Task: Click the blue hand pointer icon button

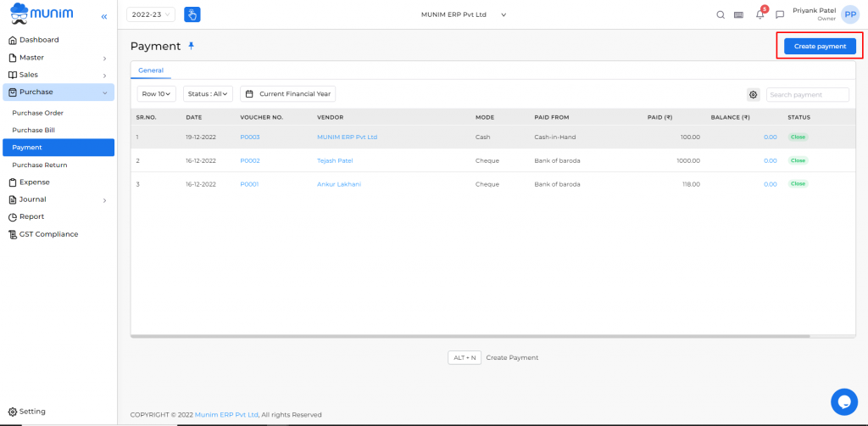Action: pos(192,14)
